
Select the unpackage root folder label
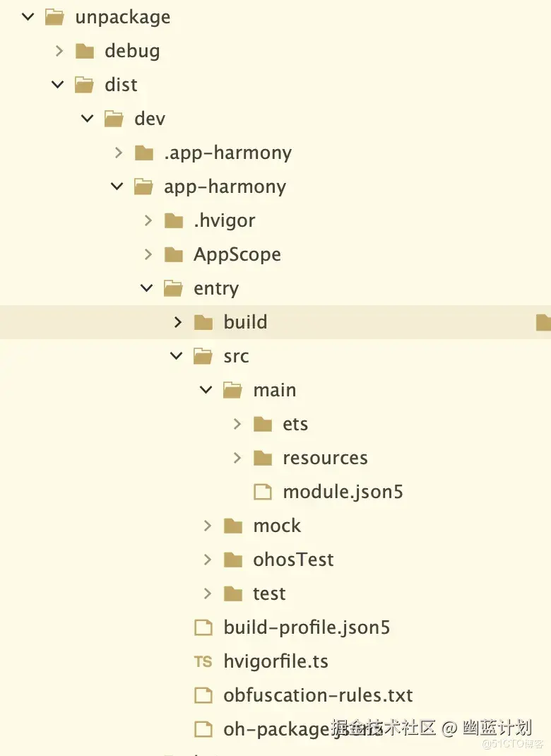tap(123, 17)
